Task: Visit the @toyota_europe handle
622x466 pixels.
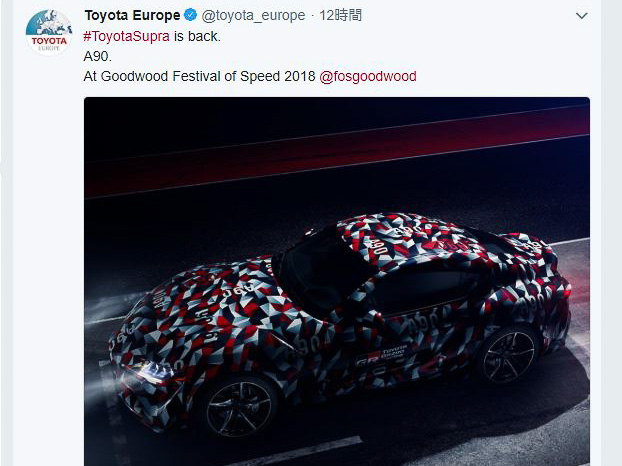Action: click(253, 15)
